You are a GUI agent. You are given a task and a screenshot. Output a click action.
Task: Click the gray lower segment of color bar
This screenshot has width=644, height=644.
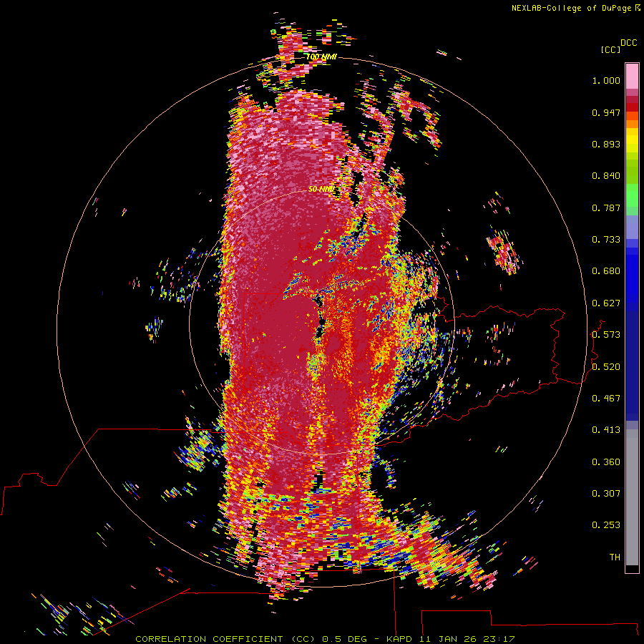[632, 497]
